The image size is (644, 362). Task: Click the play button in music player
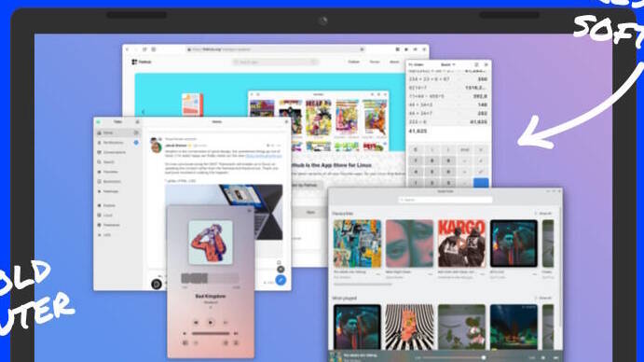point(211,323)
